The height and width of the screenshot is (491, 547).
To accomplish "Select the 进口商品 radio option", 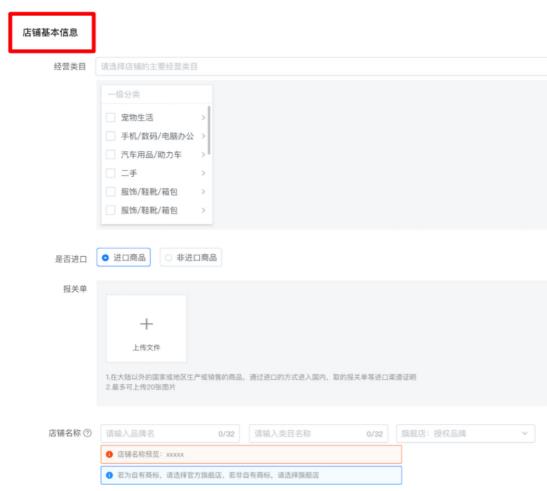I will click(x=123, y=258).
